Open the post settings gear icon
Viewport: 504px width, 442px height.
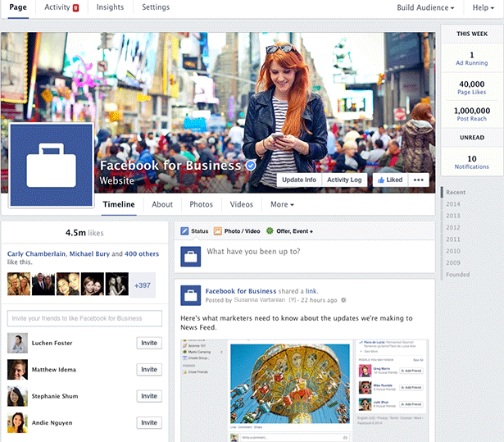[x=343, y=300]
